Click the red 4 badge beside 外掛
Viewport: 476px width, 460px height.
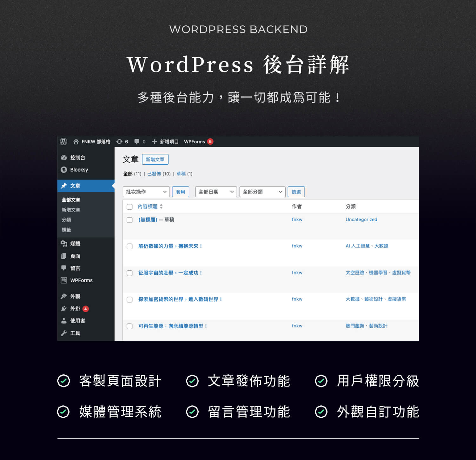click(x=86, y=309)
